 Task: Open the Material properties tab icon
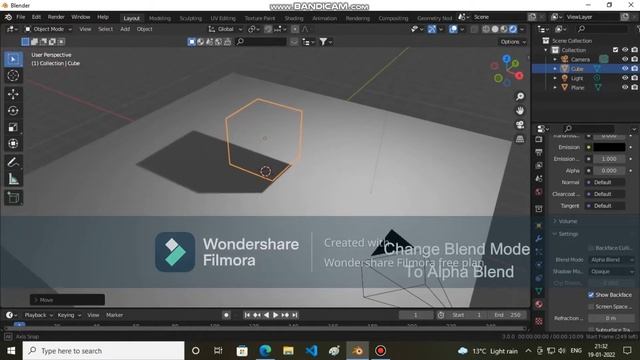pyautogui.click(x=539, y=304)
